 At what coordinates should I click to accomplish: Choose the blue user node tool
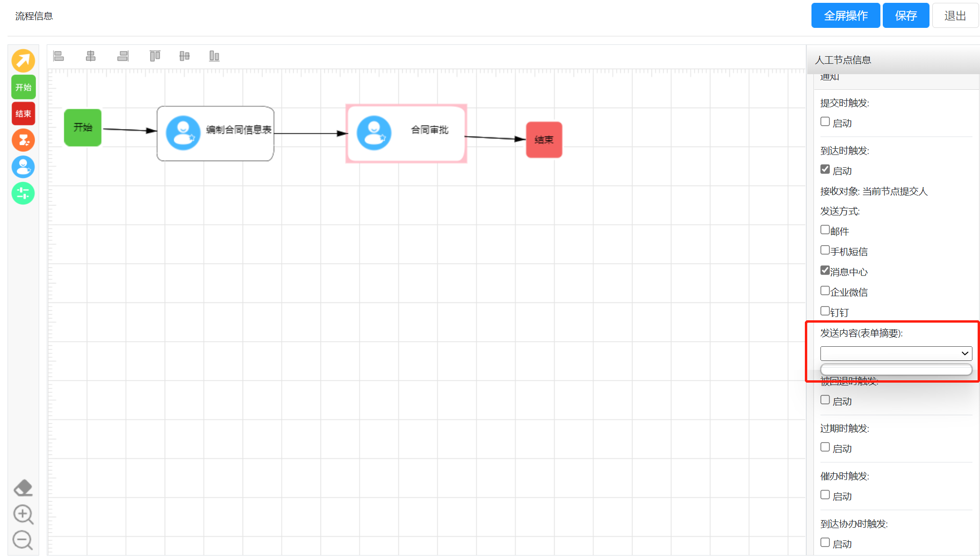[23, 167]
